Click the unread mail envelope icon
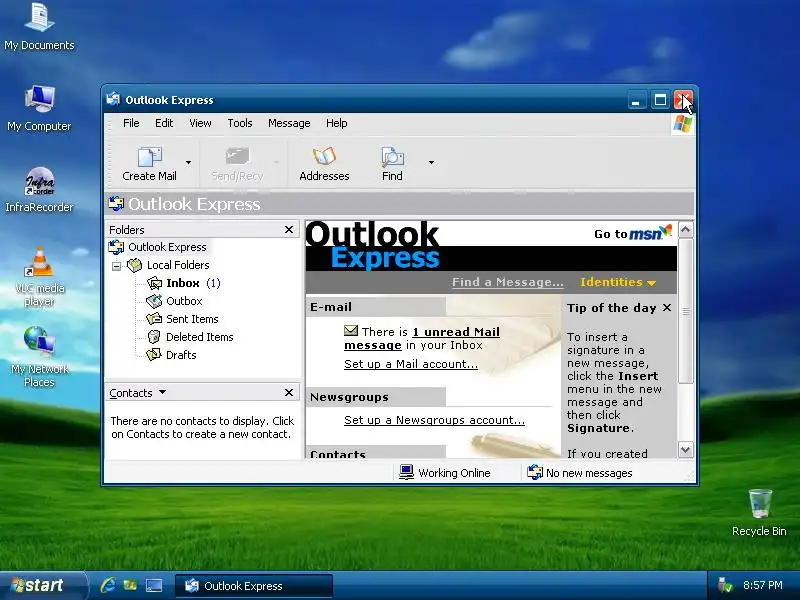 [x=351, y=331]
